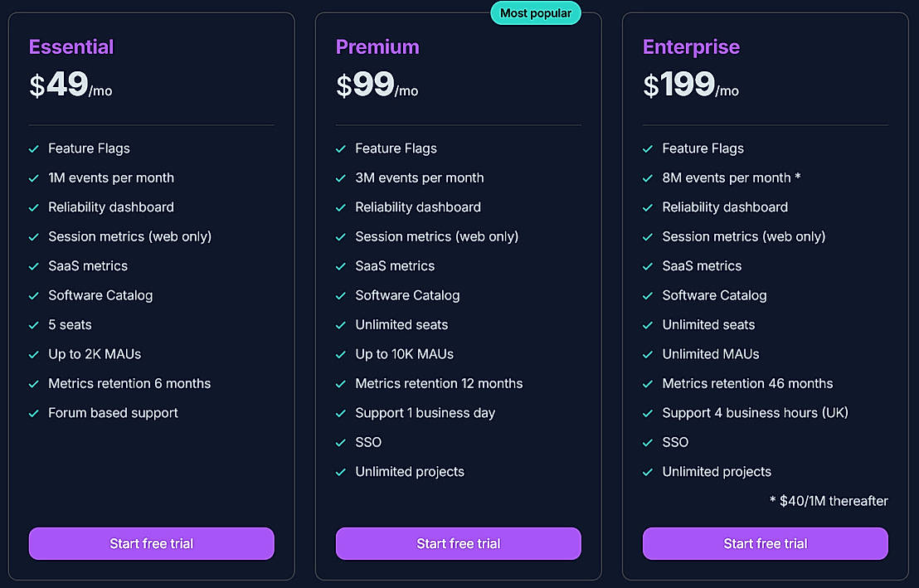
Task: Click checkmark beside Support 1 business day
Action: (x=341, y=413)
